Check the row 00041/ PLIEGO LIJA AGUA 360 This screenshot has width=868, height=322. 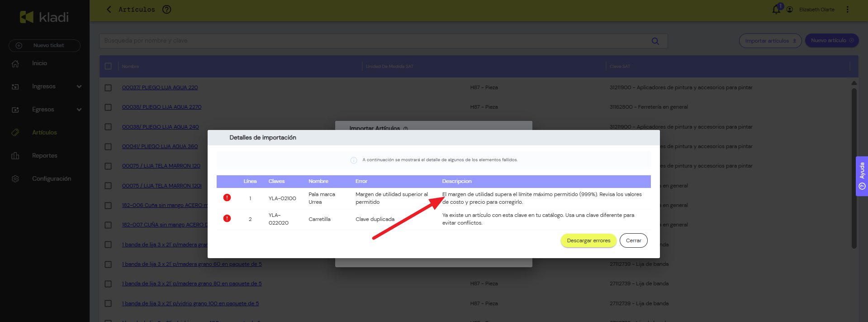pos(108,147)
